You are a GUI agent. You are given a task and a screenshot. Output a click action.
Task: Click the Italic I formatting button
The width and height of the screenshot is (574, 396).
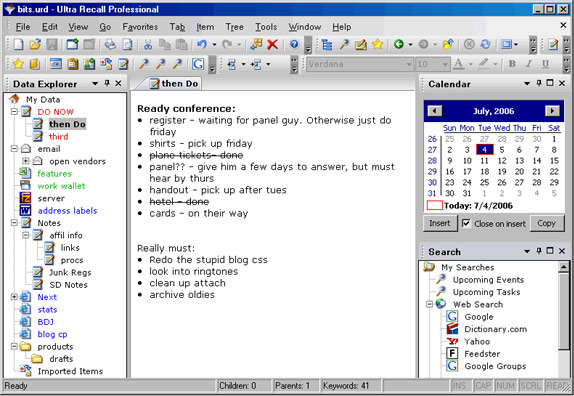[529, 64]
